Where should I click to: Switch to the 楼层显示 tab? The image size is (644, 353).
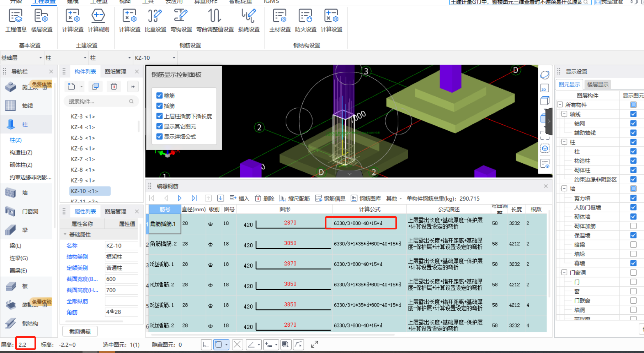point(598,85)
